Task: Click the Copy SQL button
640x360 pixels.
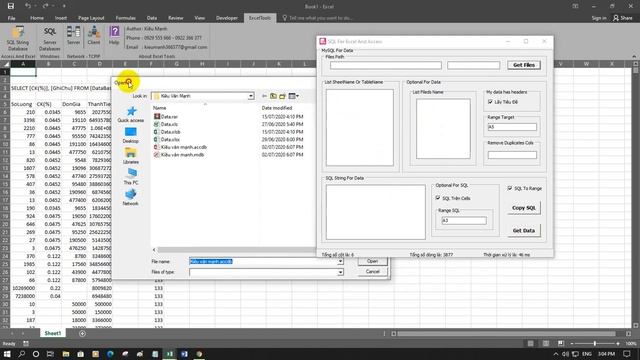Action: [524, 208]
